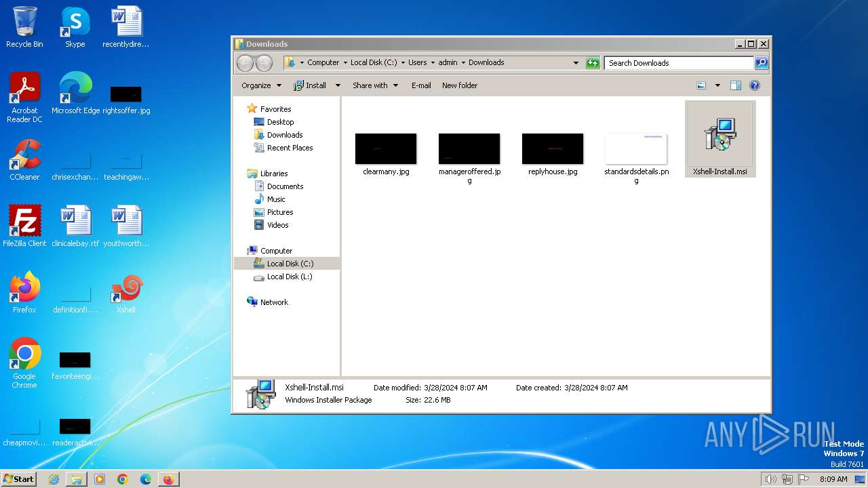Open the Pictures library
Image resolution: width=868 pixels, height=488 pixels.
coord(280,212)
